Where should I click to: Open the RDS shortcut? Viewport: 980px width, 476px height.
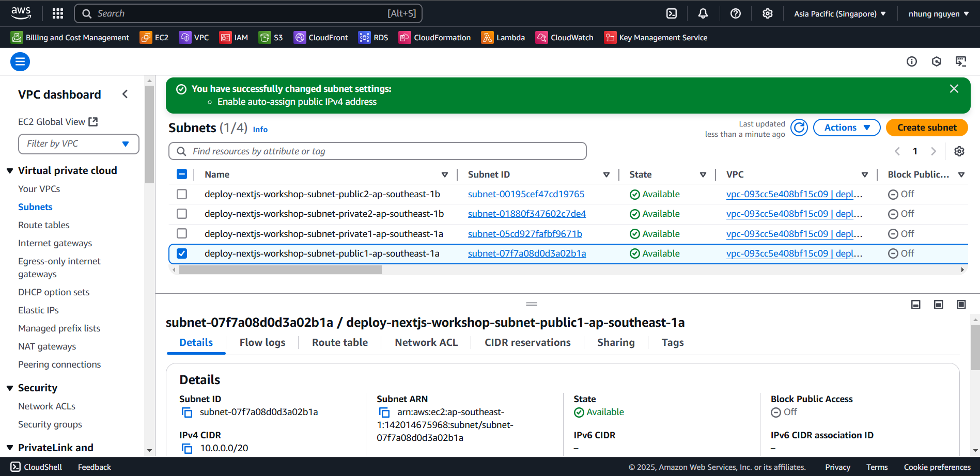pyautogui.click(x=373, y=38)
